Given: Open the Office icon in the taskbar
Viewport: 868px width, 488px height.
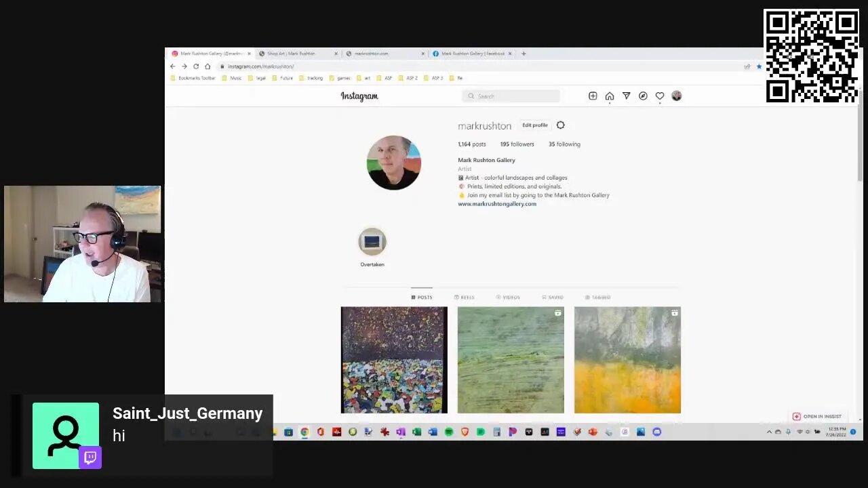Looking at the screenshot, I should coord(320,432).
